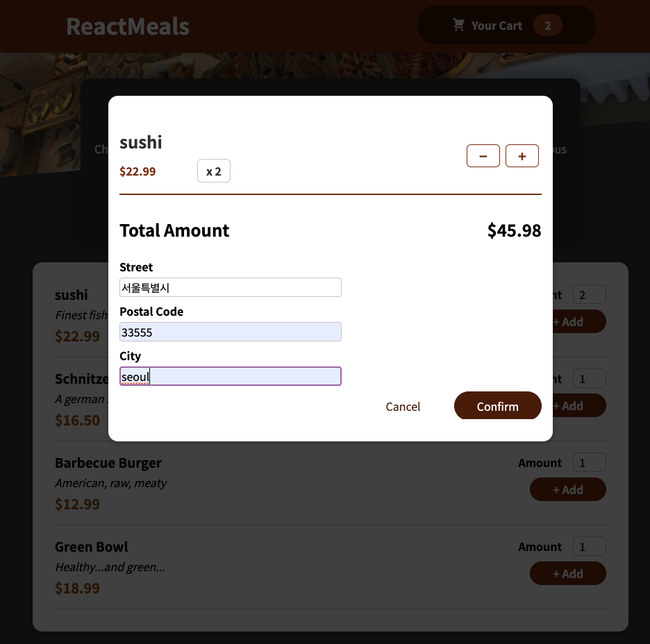Screen dimensions: 650x644
Task: Click the cart badge showing 2 items
Action: (x=548, y=25)
